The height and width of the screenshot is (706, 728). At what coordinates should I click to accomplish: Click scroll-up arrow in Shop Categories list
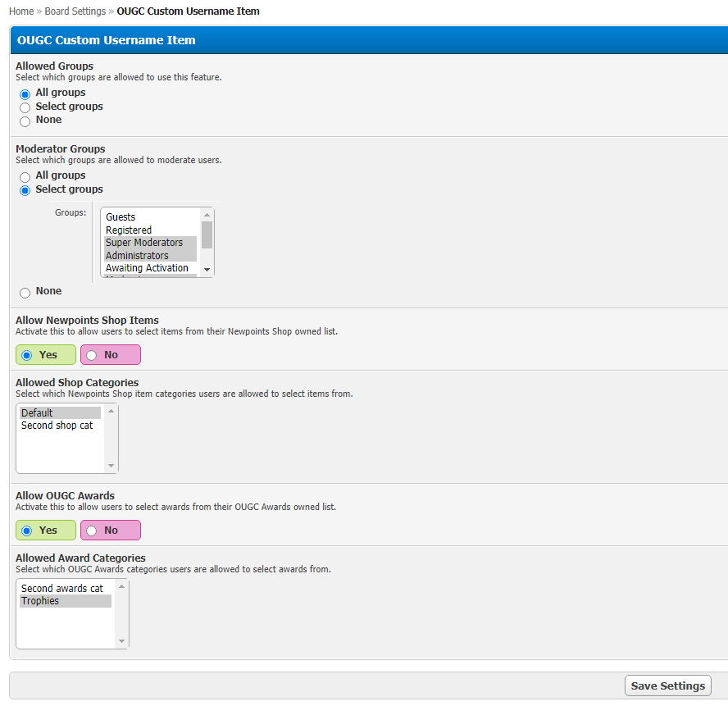(x=111, y=411)
